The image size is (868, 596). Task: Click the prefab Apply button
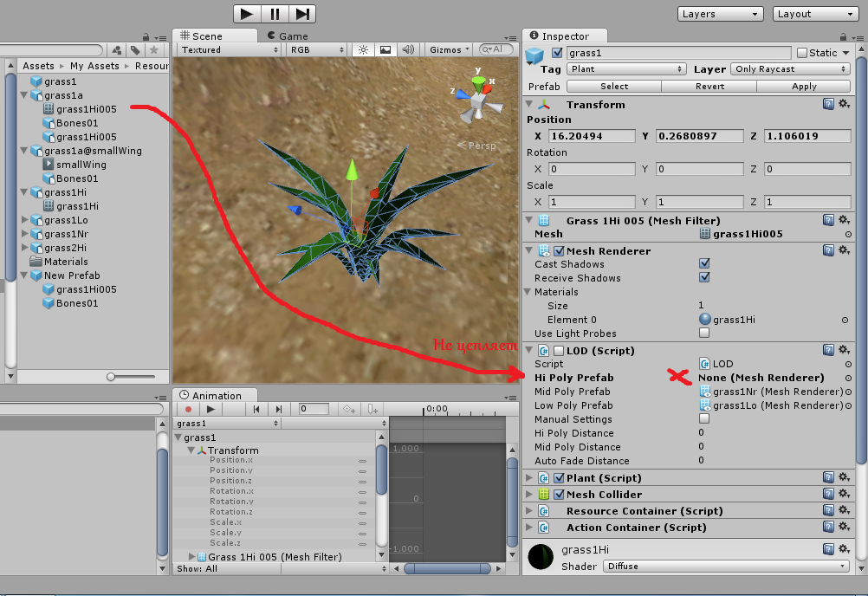[804, 86]
